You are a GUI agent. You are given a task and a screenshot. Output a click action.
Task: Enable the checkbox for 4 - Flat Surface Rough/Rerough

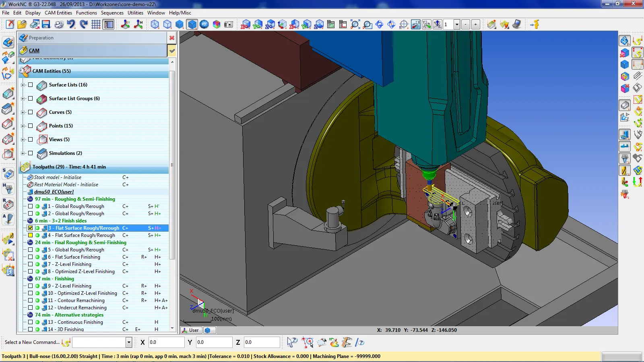click(x=31, y=235)
